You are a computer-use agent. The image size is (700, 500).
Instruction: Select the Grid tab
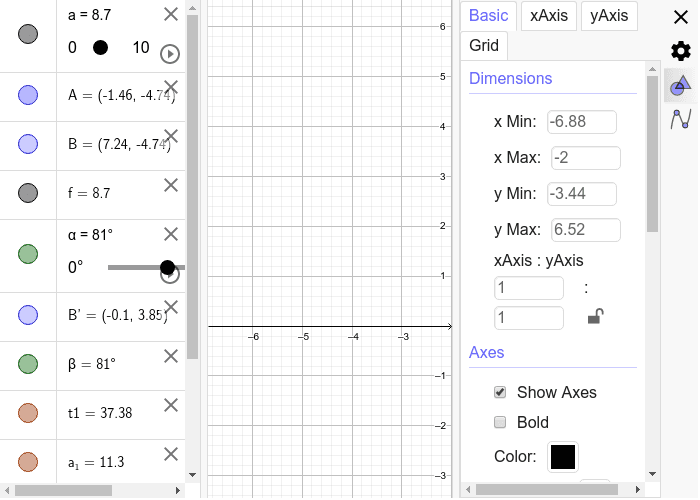coord(484,46)
